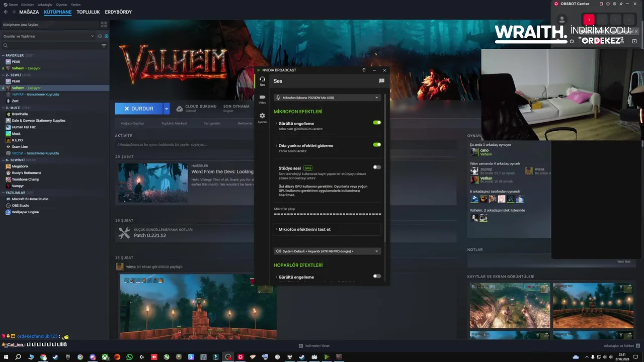
Task: Click the boxed play-arrow icon in OBSBOT Center
Action: coord(634,41)
